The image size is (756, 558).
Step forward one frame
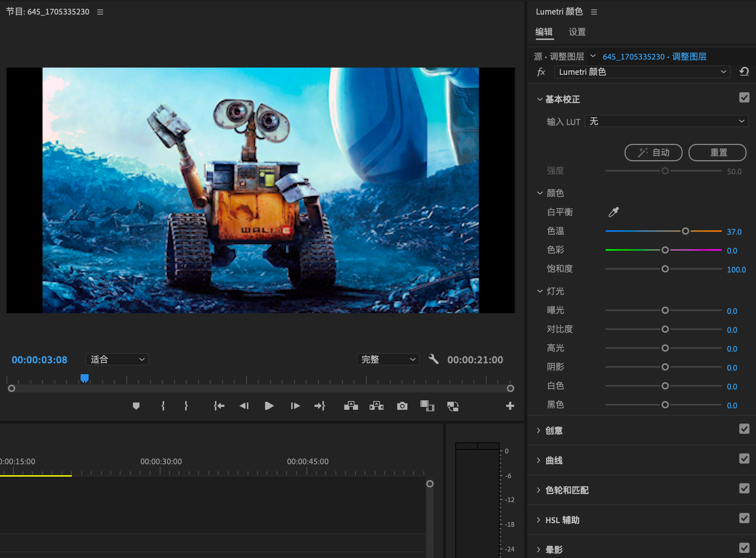click(x=295, y=406)
